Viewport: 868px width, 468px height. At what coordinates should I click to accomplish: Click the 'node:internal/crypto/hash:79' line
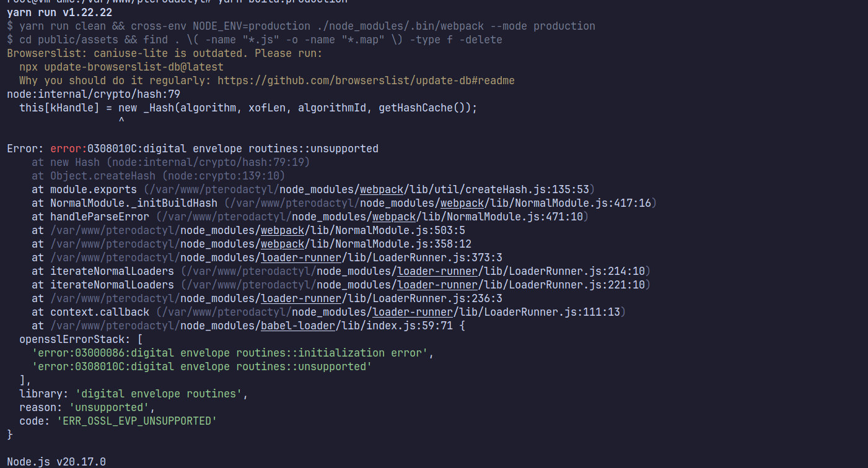[94, 94]
